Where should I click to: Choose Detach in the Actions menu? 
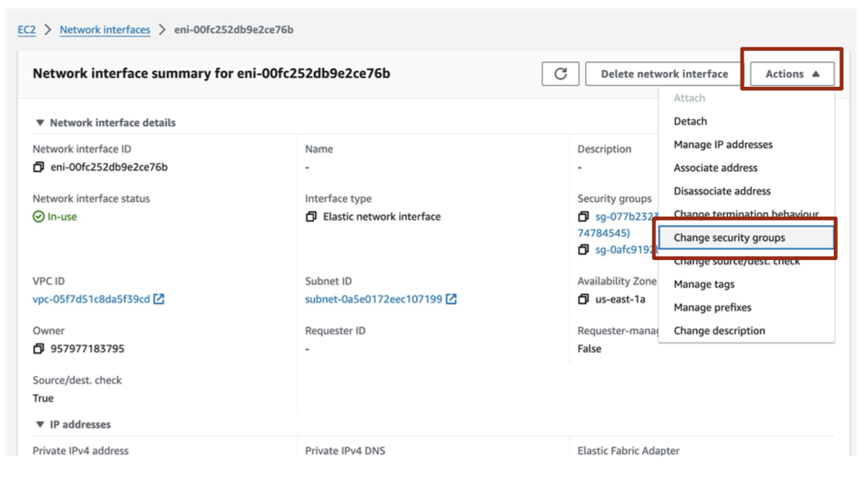690,121
